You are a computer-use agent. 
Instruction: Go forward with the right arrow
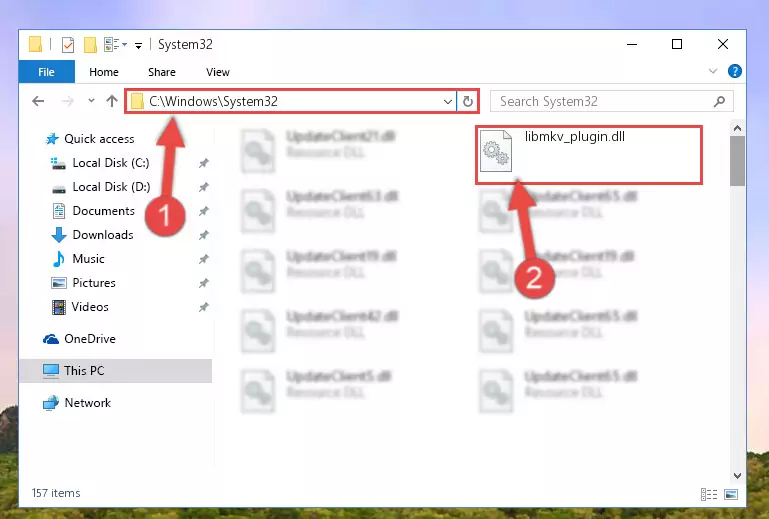pos(68,102)
